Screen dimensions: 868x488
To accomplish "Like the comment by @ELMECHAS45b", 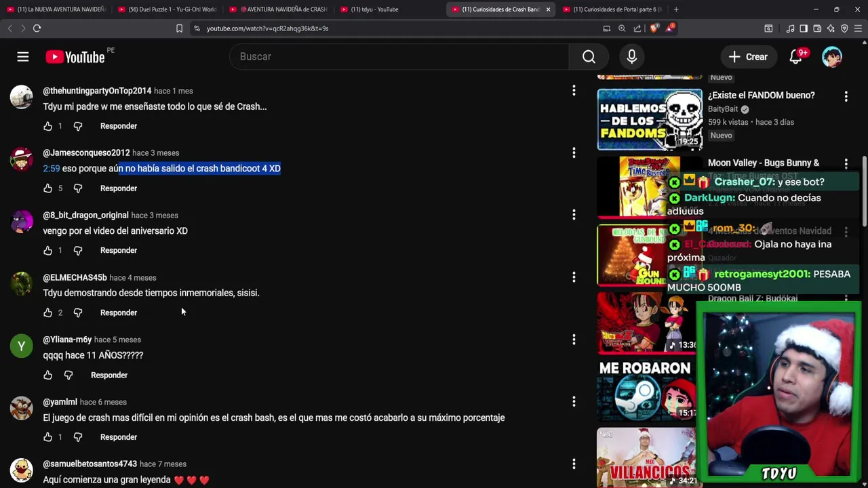I will pyautogui.click(x=47, y=313).
